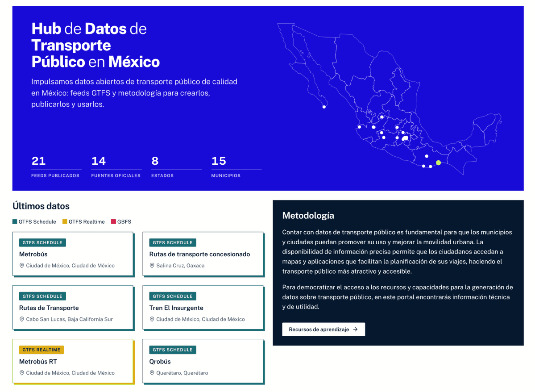
Task: Click the Metodología heading
Action: tap(308, 216)
